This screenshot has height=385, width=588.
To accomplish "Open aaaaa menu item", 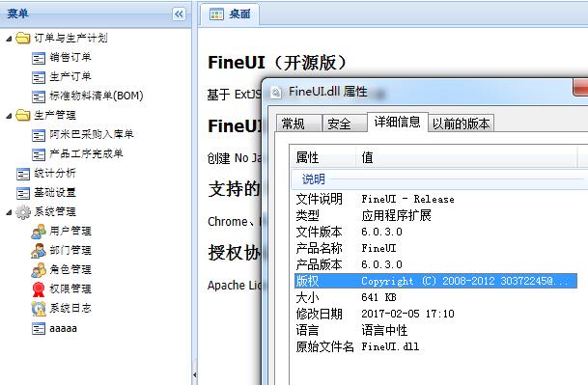I will coord(63,329).
